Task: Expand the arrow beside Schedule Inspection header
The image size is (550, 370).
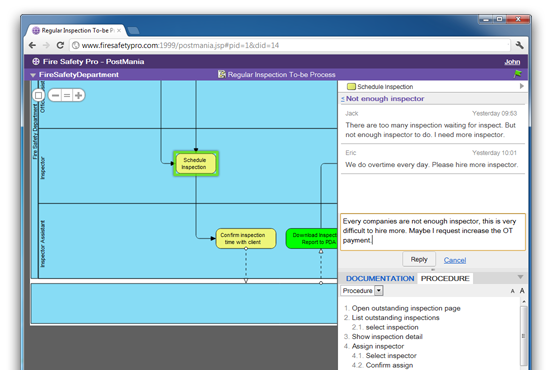Action: click(522, 86)
